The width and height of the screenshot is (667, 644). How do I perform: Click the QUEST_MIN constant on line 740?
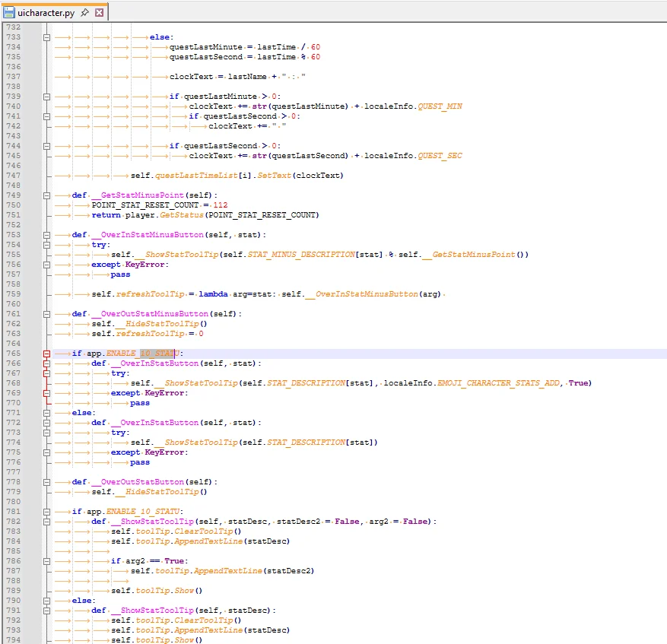pyautogui.click(x=440, y=106)
